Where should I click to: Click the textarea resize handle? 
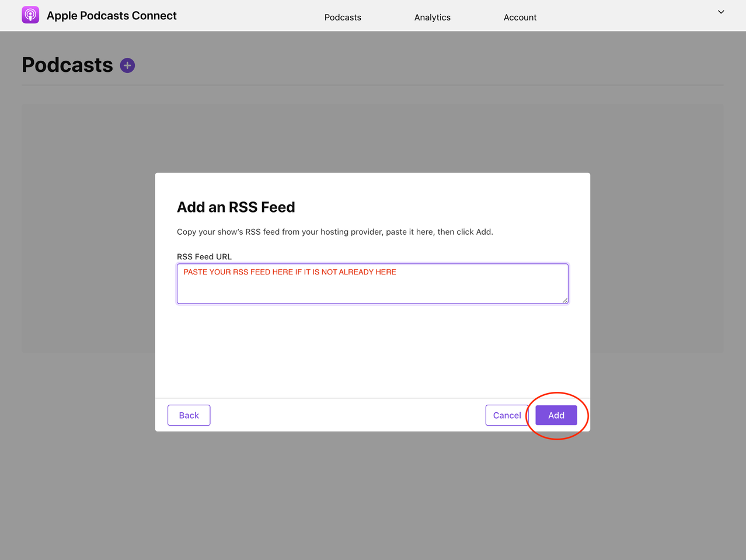[x=564, y=301]
